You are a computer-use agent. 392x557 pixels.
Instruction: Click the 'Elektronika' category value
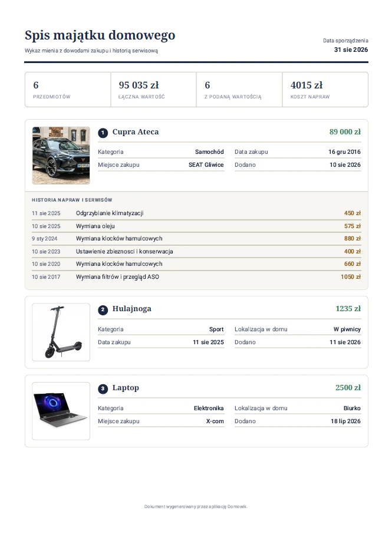209,408
